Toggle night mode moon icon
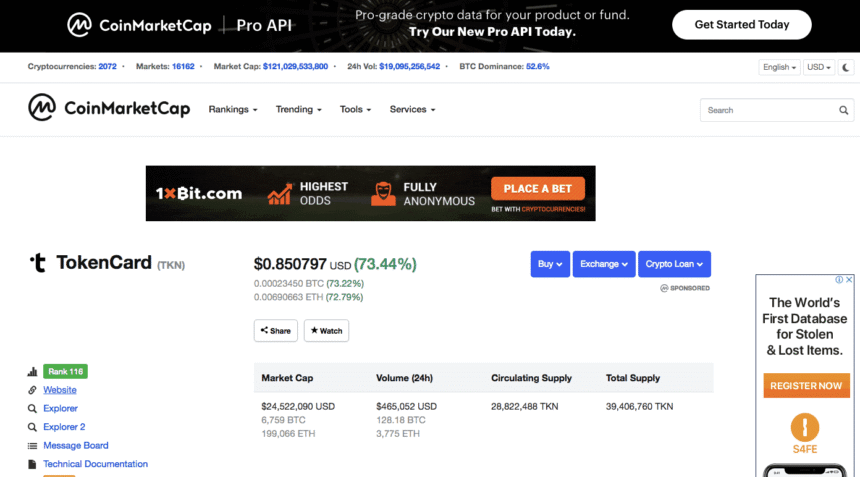The image size is (860, 477). [846, 67]
